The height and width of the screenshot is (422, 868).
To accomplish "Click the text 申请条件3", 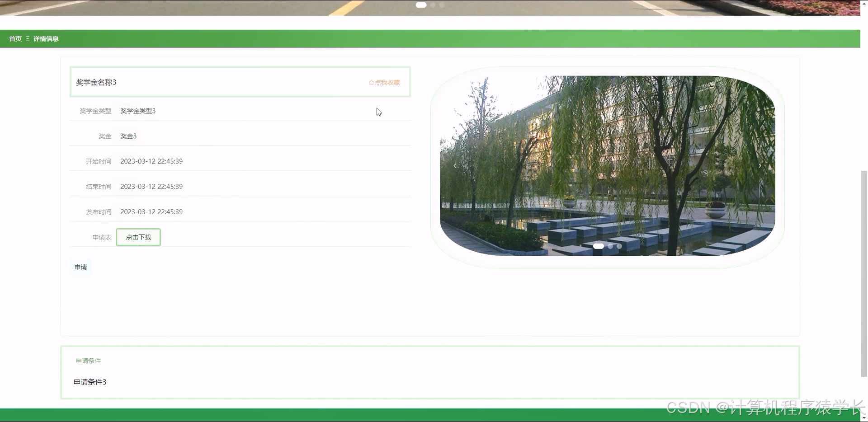I will [90, 382].
